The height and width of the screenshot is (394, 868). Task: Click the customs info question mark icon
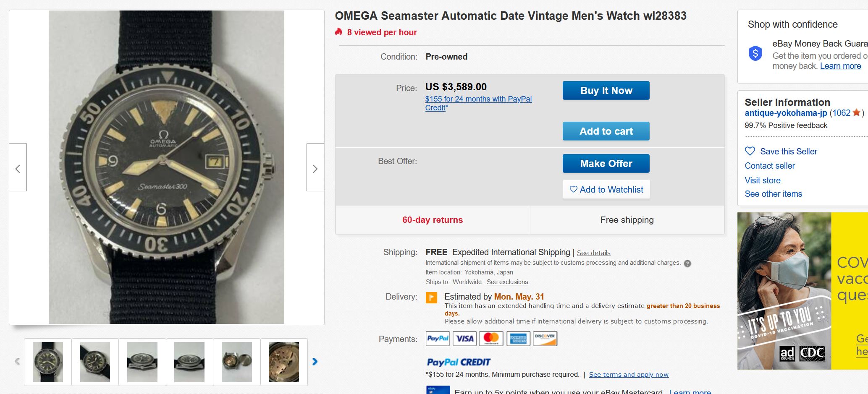coord(687,264)
